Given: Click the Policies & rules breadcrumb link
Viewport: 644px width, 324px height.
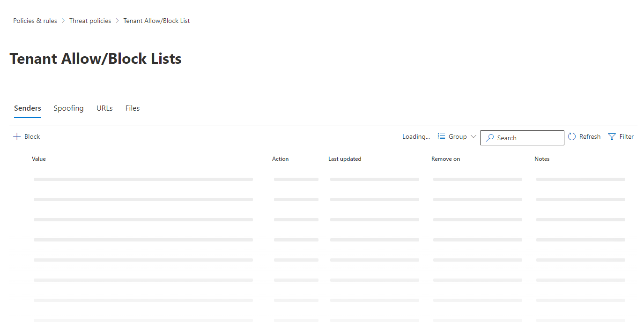Looking at the screenshot, I should 35,20.
